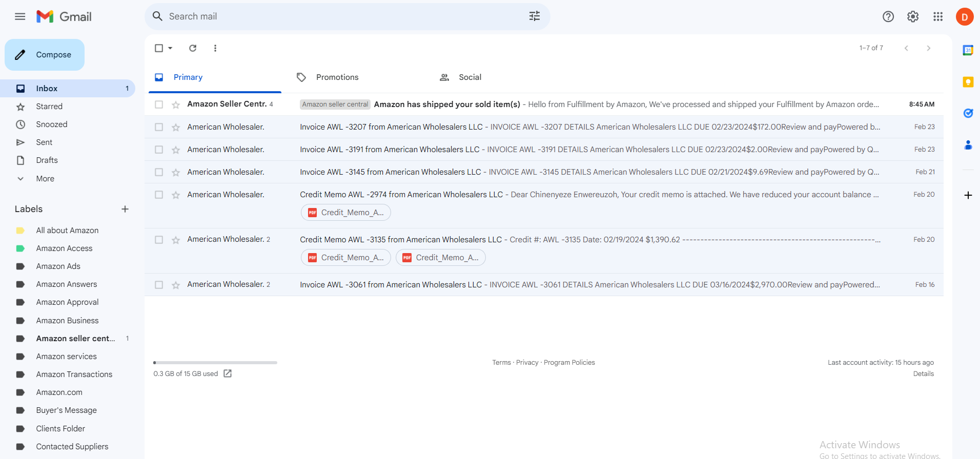Compose a new email
The width and height of the screenshot is (980, 459).
[x=45, y=55]
